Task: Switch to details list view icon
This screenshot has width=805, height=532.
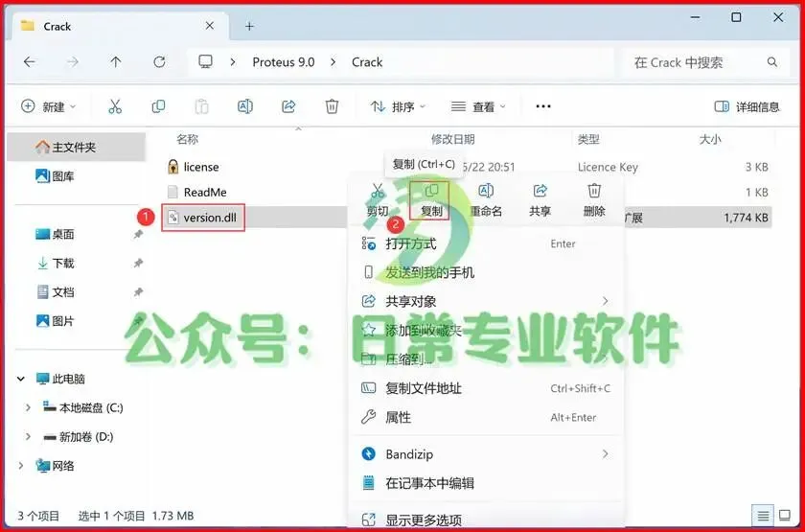Action: tap(763, 516)
